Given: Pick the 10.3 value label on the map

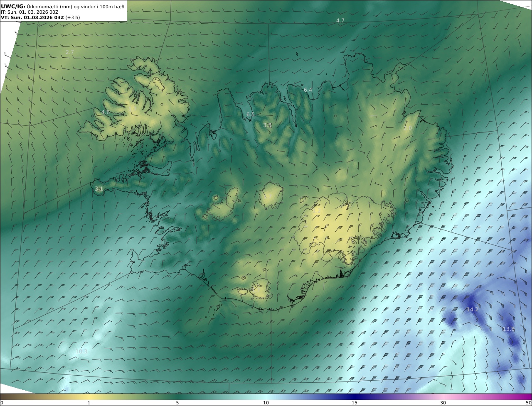Looking at the screenshot, I should pyautogui.click(x=81, y=351).
